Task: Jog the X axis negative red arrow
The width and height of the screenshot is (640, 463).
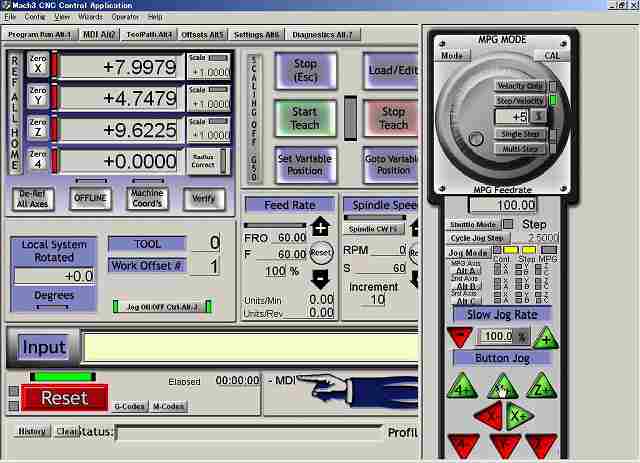Action: pyautogui.click(x=490, y=416)
